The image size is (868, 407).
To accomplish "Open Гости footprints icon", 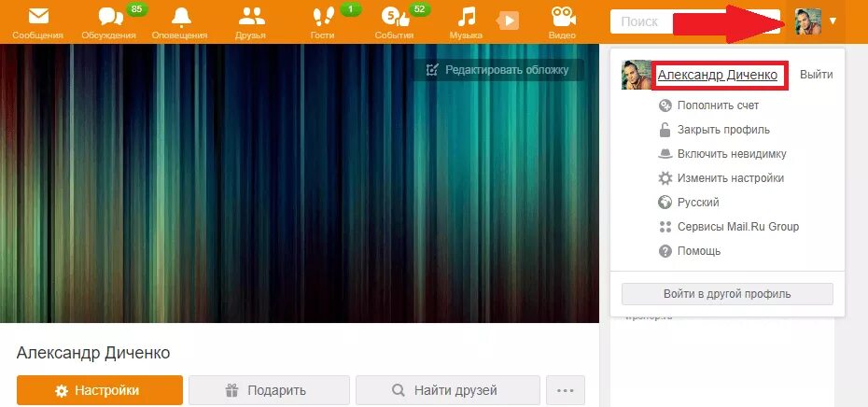I will [x=322, y=17].
